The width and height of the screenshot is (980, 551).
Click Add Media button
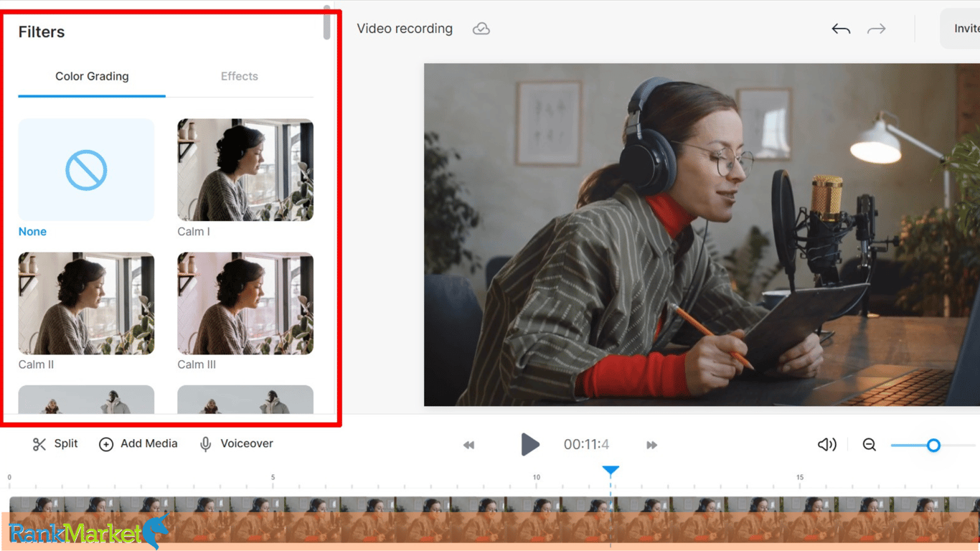(x=138, y=444)
